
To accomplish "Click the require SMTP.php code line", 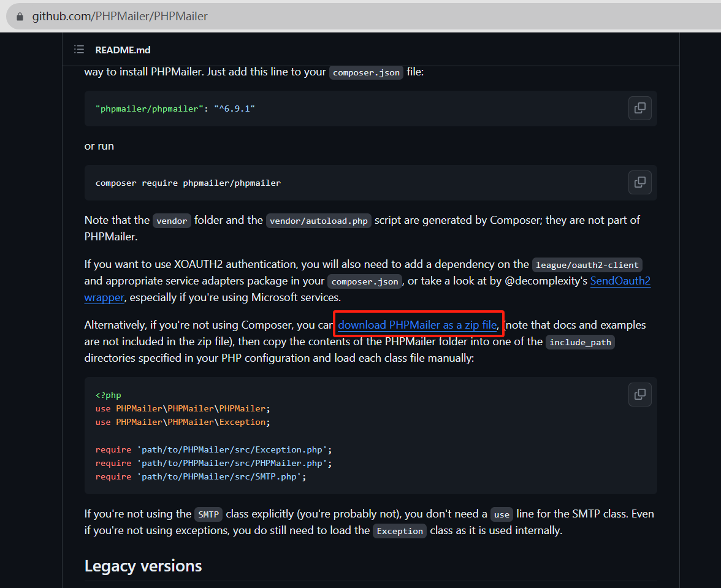I will pyautogui.click(x=200, y=476).
